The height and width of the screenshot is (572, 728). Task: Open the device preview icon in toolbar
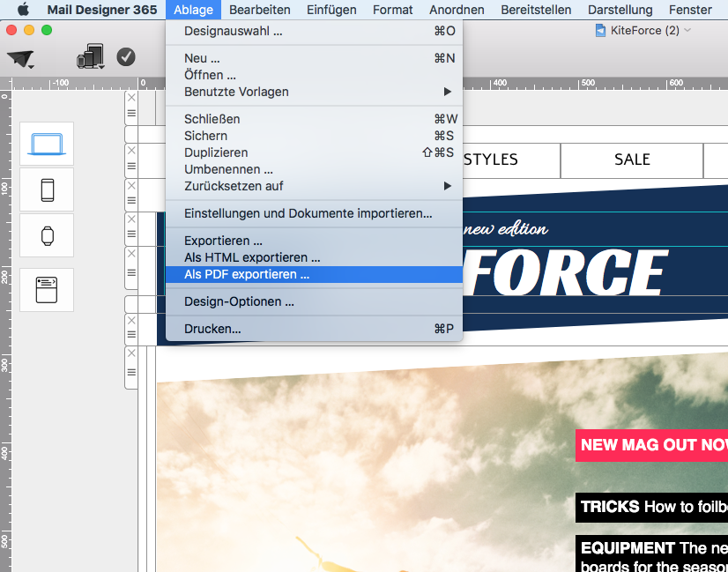coord(90,56)
